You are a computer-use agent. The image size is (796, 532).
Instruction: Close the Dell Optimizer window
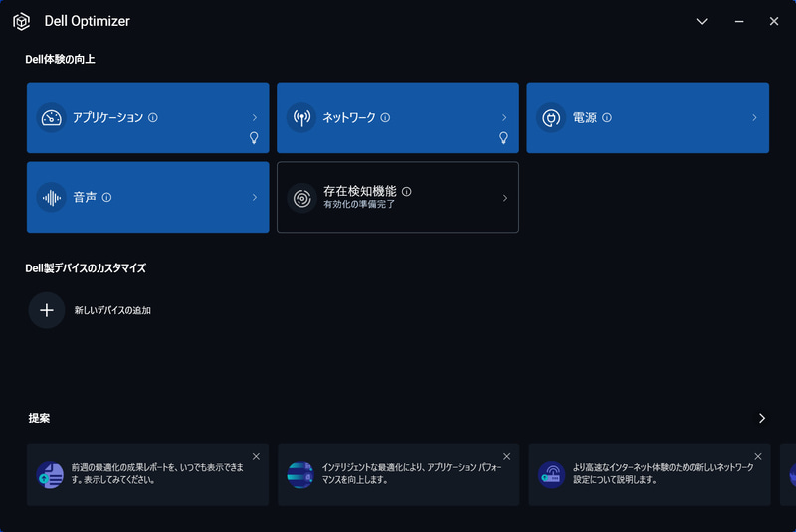pos(774,21)
